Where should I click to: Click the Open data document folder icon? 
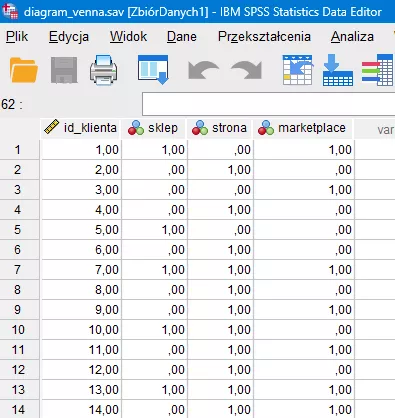point(23,70)
